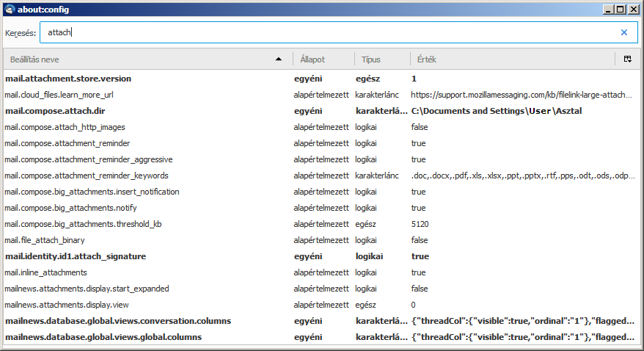Select mail.compose.big_attachments.insert_notification row

tap(321, 192)
